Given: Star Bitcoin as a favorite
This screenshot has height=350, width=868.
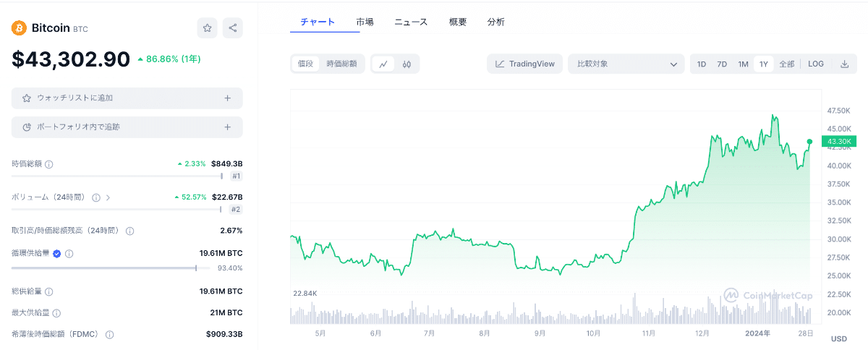Looking at the screenshot, I should [x=207, y=28].
